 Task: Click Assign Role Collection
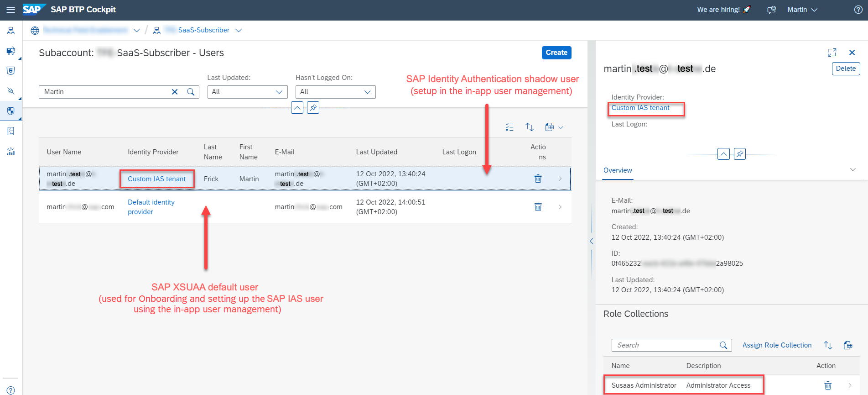tap(777, 345)
